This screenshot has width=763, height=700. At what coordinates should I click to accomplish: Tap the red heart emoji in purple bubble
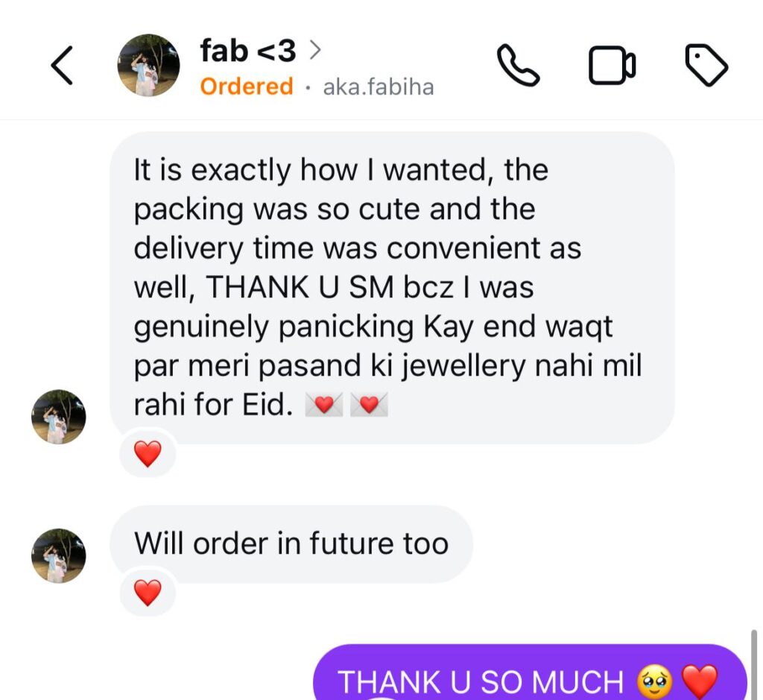(700, 681)
